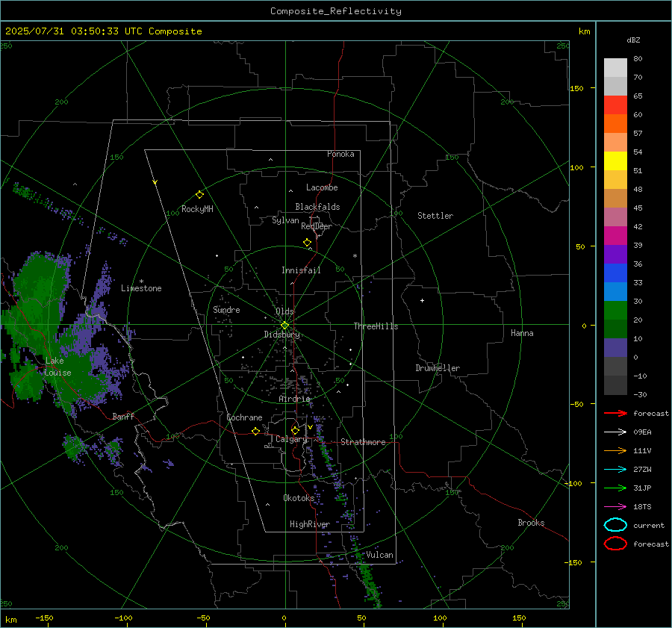
Task: Click the Sylvan city label
Action: click(x=285, y=220)
